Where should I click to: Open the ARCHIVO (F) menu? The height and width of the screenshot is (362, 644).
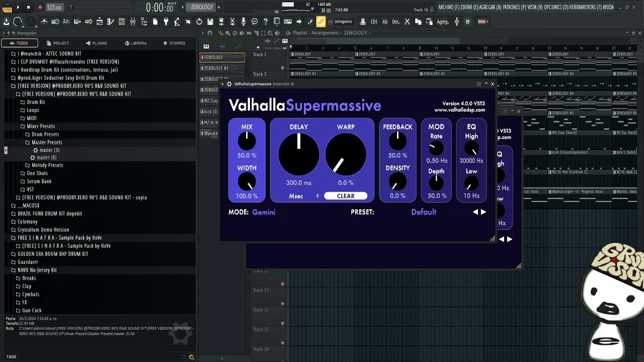(x=448, y=7)
